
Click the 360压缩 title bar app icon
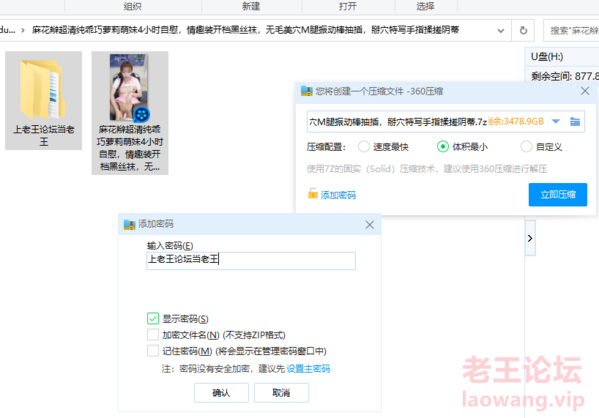tap(306, 91)
